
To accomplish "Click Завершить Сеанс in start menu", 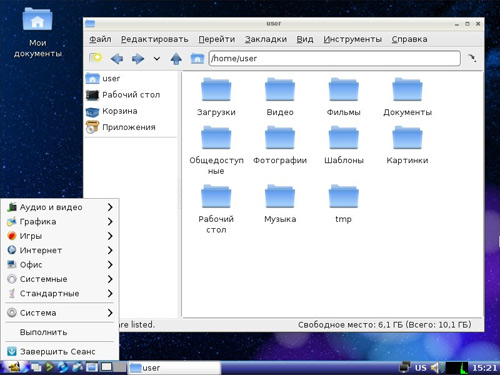I will pos(60,351).
